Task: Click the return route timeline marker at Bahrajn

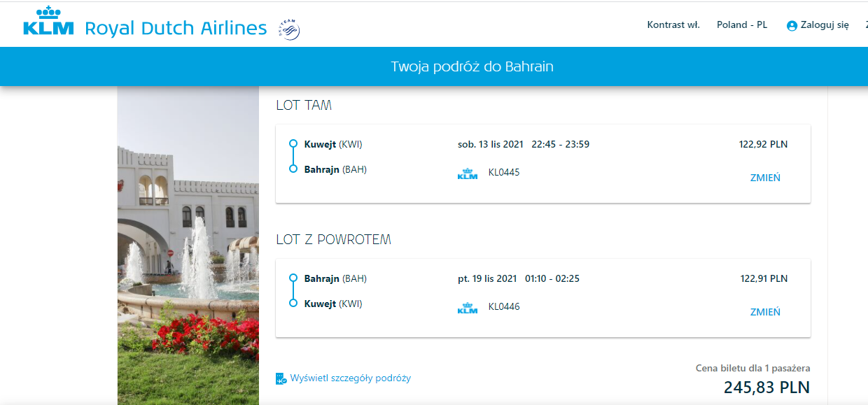Action: coord(293,278)
